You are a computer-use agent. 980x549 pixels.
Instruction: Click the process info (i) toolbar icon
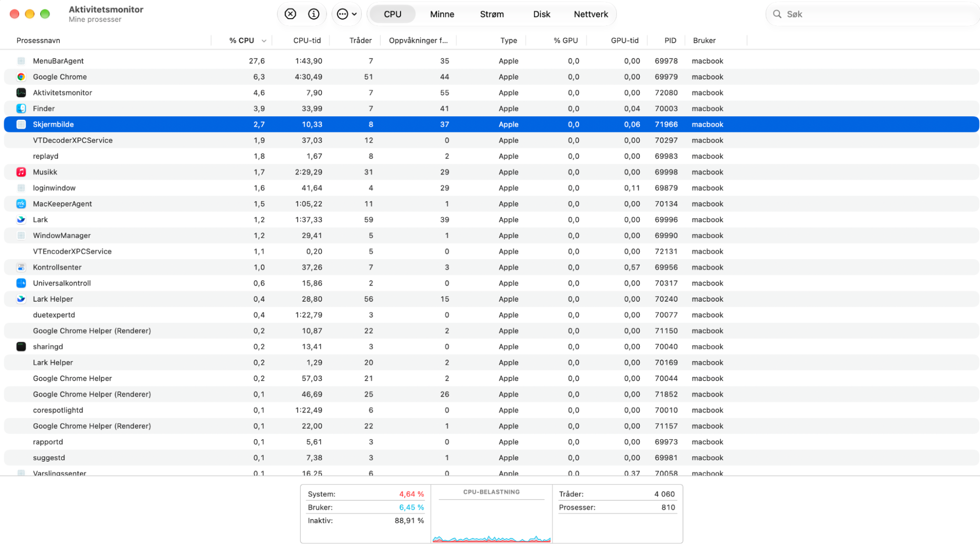(x=314, y=14)
